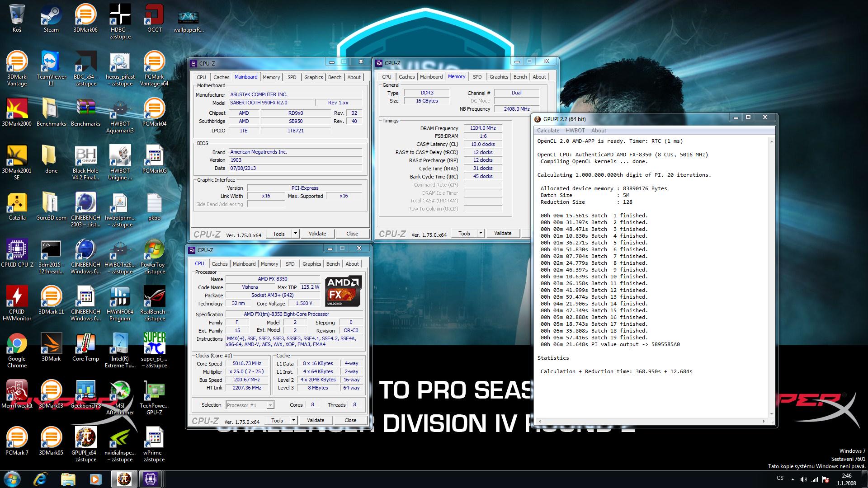
Task: Click the GPUPI vertical scrollbar up arrow
Action: 772,141
